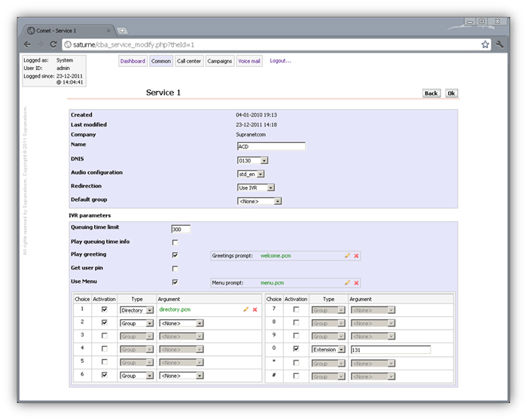
Task: Click the Logout link
Action: tap(280, 61)
